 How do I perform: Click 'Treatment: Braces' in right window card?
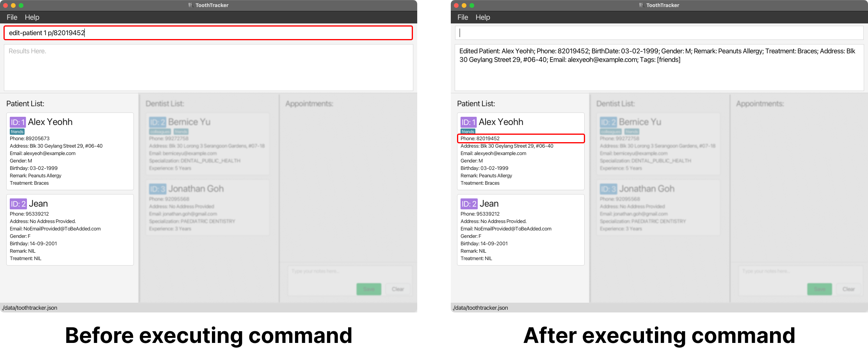pos(480,183)
